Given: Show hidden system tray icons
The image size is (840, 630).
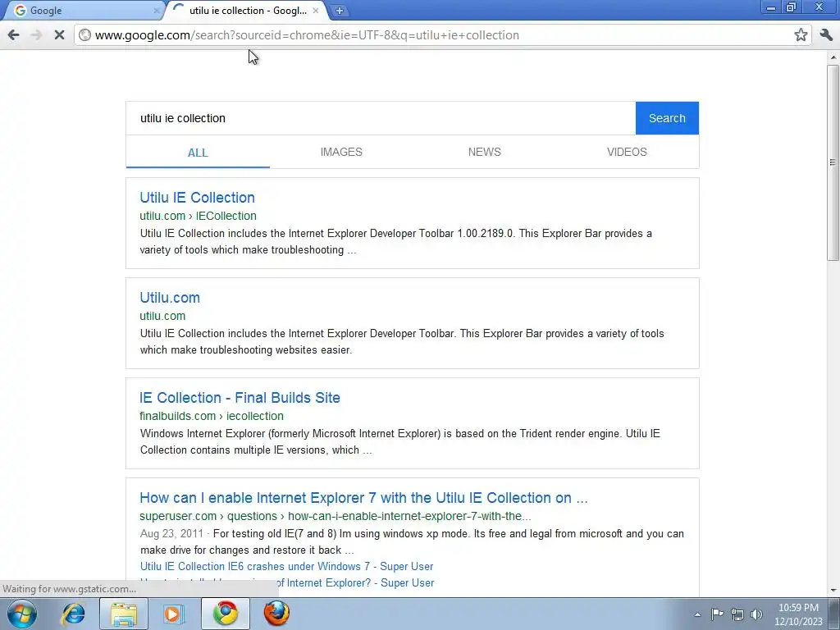Looking at the screenshot, I should [x=697, y=614].
